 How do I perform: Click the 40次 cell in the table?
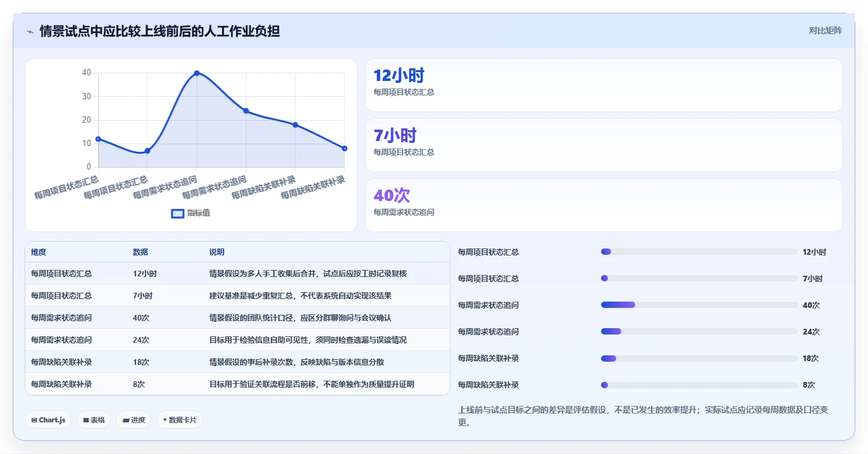click(x=141, y=318)
